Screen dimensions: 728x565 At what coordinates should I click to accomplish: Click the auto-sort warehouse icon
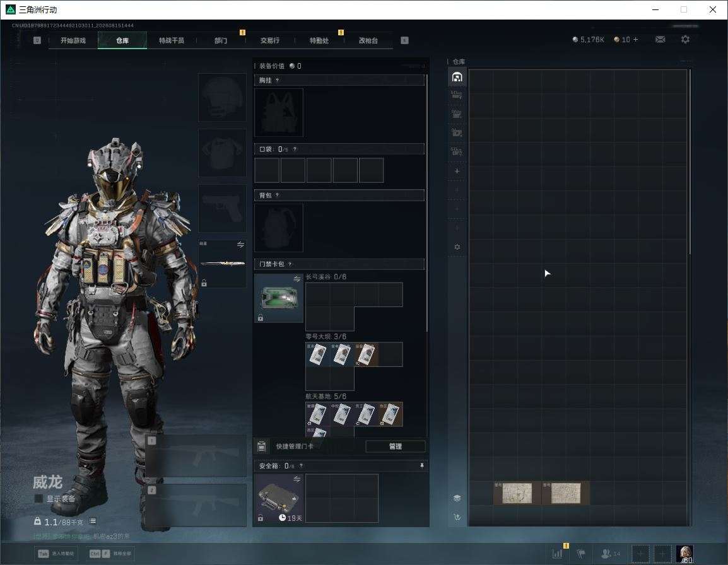click(x=457, y=516)
